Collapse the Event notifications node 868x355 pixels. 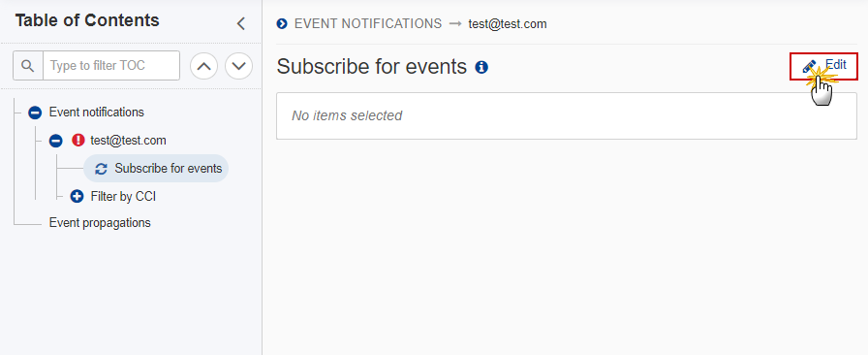(x=35, y=113)
